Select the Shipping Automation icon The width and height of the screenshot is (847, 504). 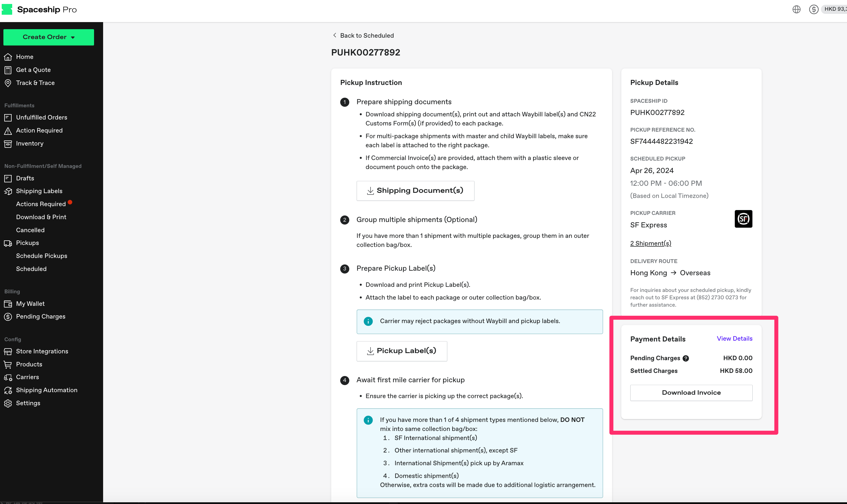pyautogui.click(x=8, y=390)
